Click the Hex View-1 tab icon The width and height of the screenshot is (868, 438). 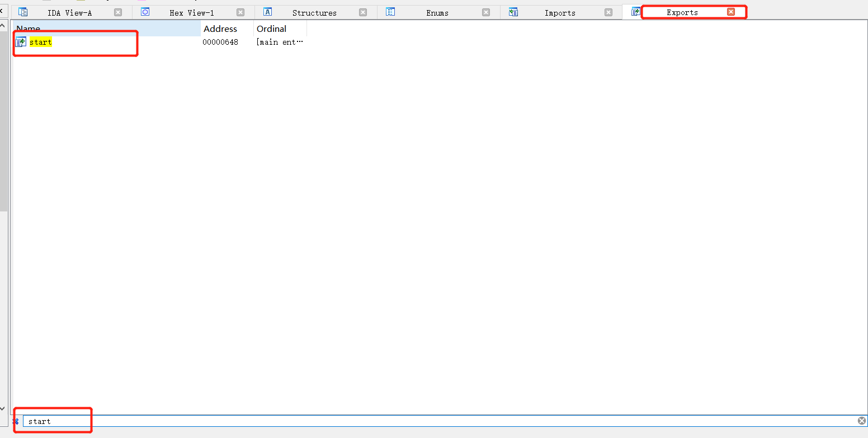(145, 12)
